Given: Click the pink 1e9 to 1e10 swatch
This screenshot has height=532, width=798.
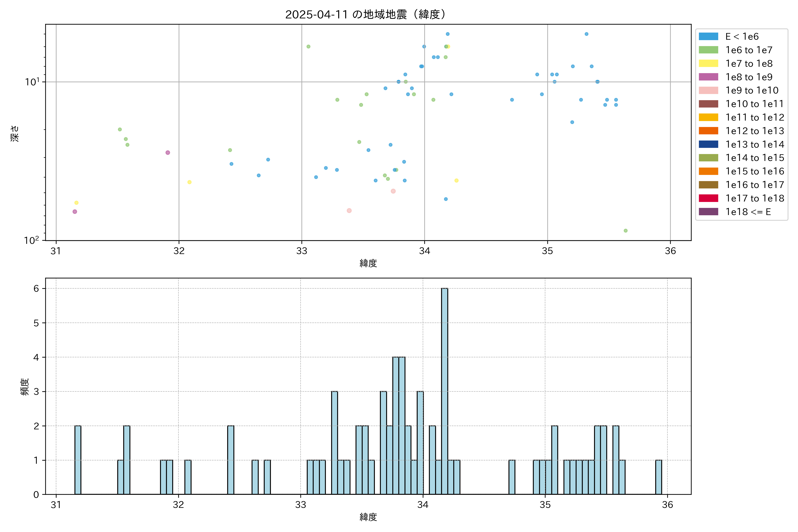Looking at the screenshot, I should tap(708, 90).
